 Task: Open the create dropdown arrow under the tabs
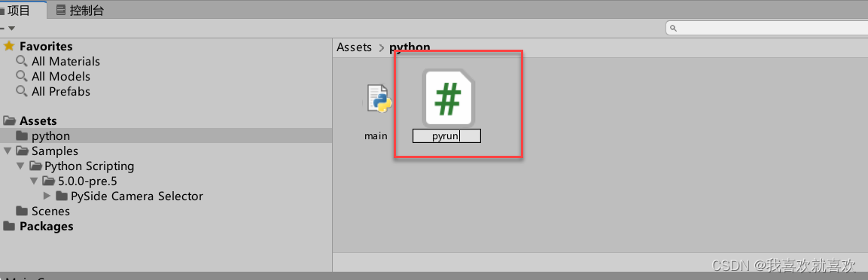point(11,28)
